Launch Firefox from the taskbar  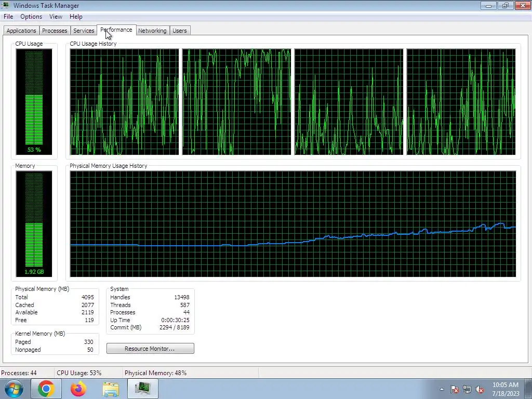78,389
